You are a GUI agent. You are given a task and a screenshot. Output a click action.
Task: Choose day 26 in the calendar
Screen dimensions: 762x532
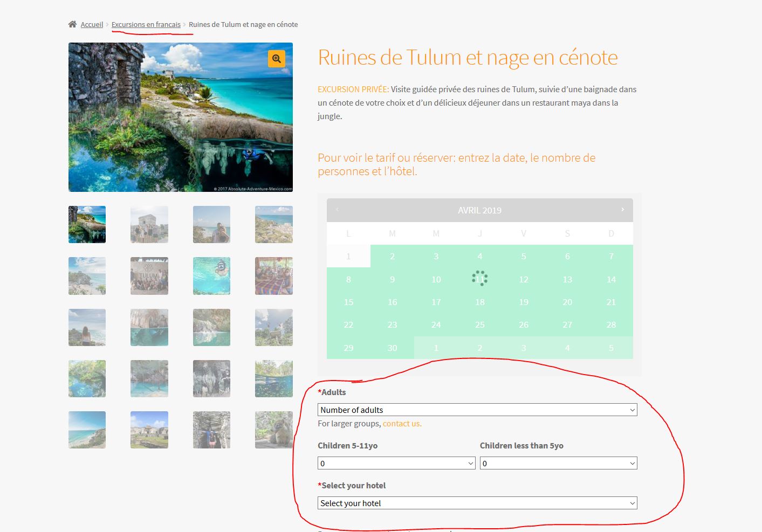(x=524, y=324)
